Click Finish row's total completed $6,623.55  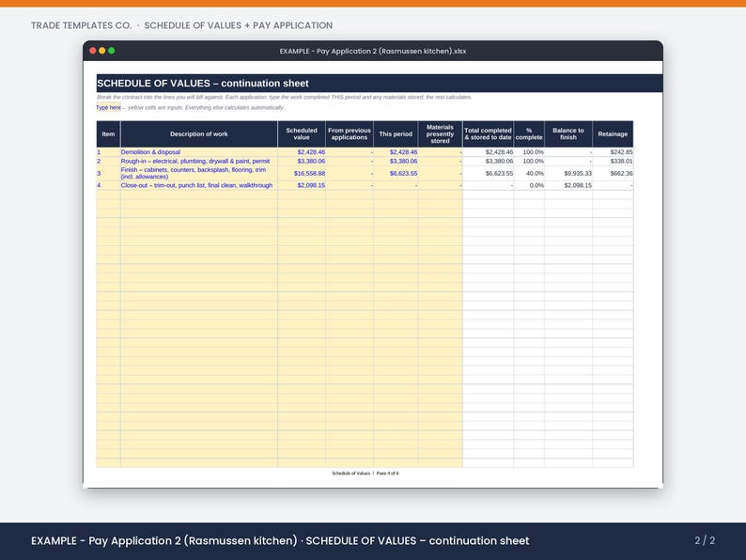[x=489, y=173]
